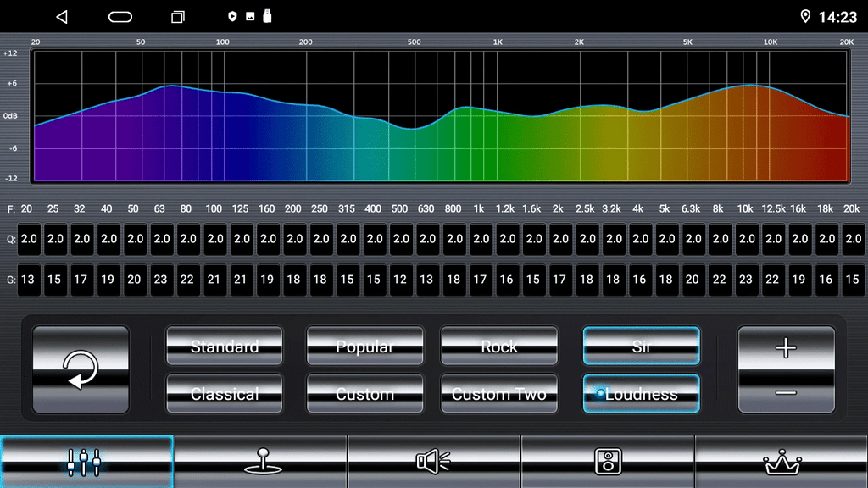Select the Q value for 1k band

pos(481,239)
